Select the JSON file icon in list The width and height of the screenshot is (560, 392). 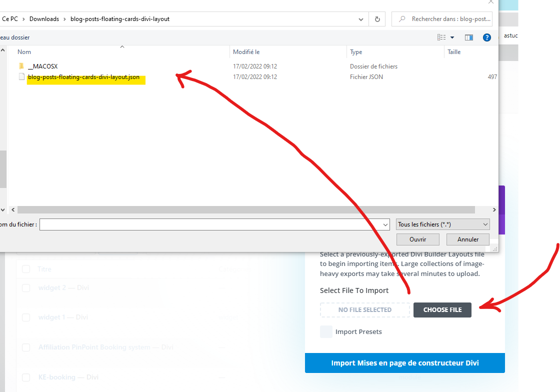(x=21, y=77)
